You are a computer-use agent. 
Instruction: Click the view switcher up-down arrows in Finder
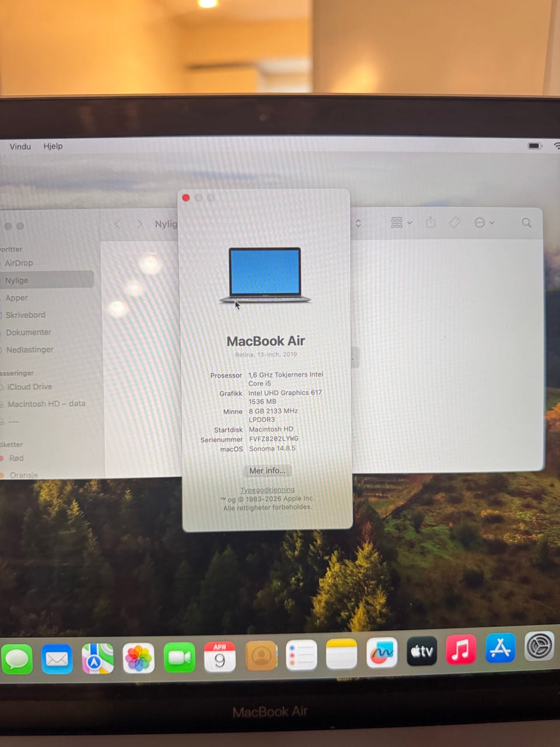click(358, 223)
